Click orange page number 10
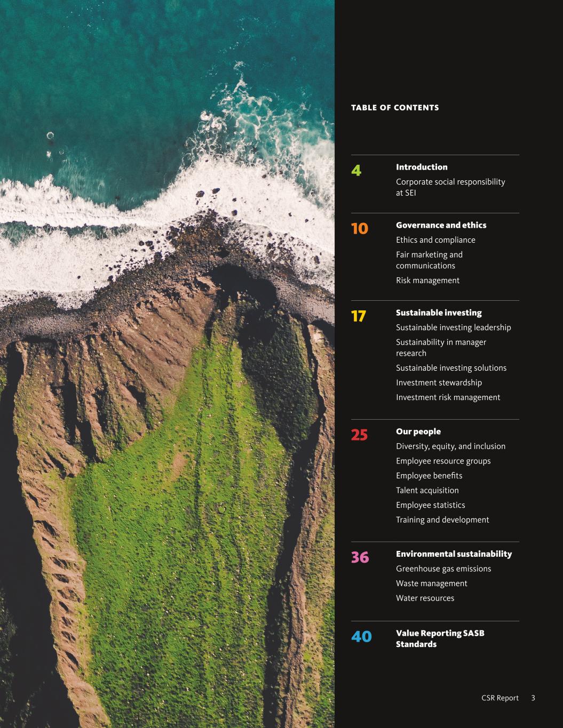 click(360, 229)
